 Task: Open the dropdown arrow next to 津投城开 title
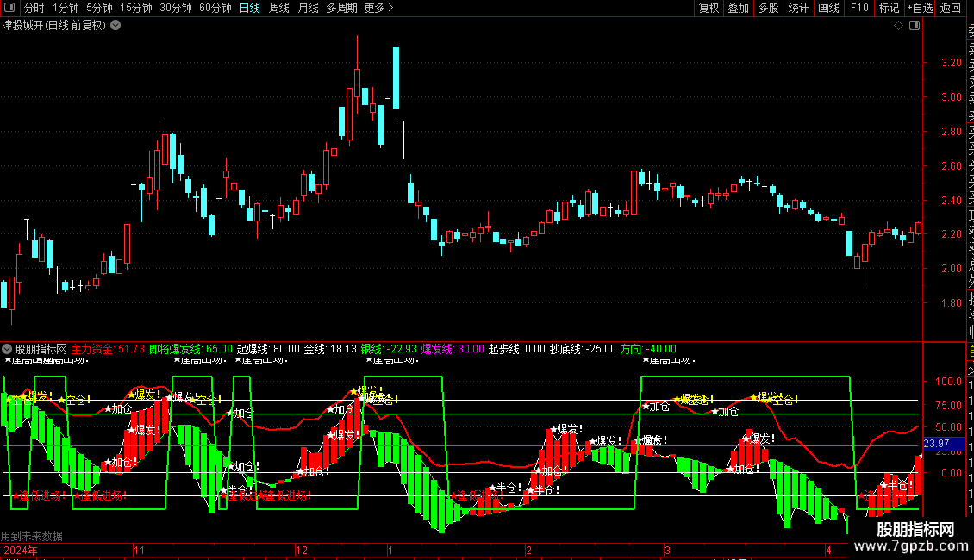click(x=116, y=26)
